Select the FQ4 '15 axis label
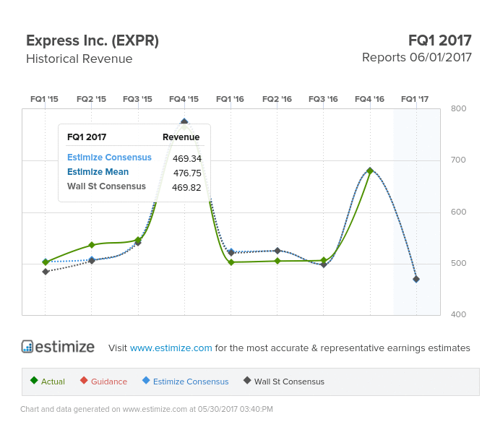495x448 pixels. (x=184, y=99)
